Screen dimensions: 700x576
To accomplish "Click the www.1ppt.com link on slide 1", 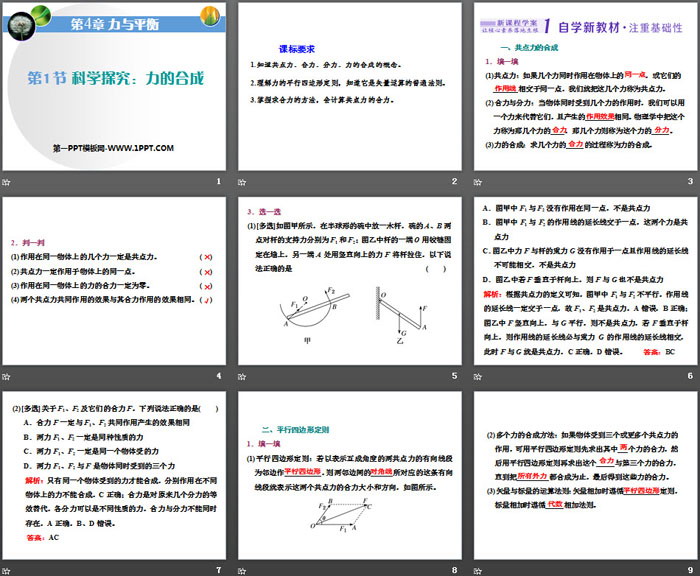I will tap(113, 148).
